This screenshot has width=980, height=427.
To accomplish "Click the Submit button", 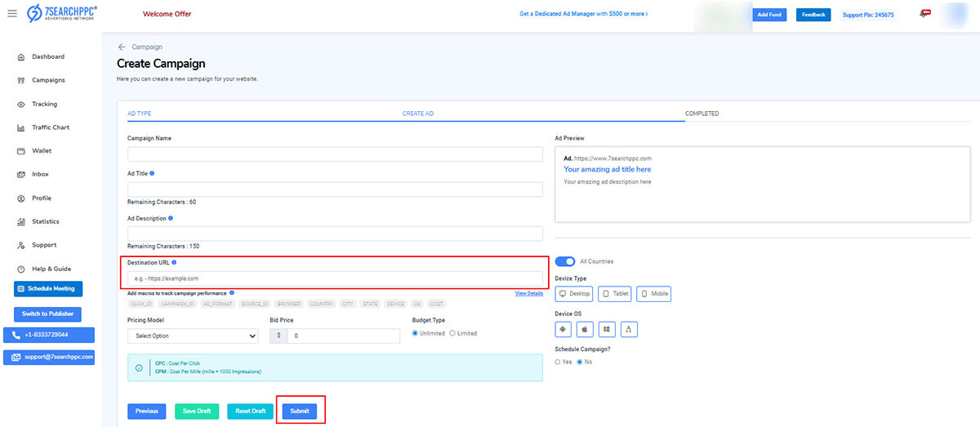I will (300, 411).
